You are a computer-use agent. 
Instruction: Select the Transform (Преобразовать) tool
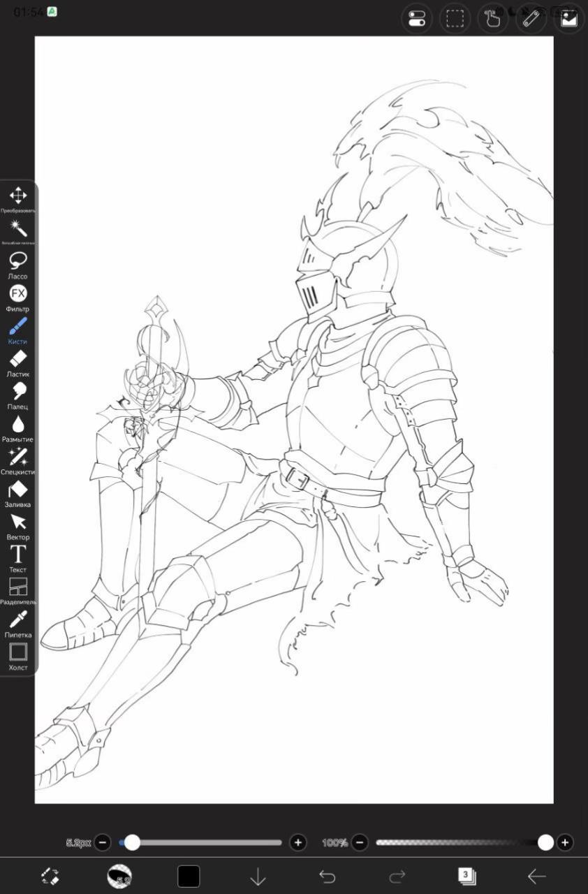(x=18, y=199)
